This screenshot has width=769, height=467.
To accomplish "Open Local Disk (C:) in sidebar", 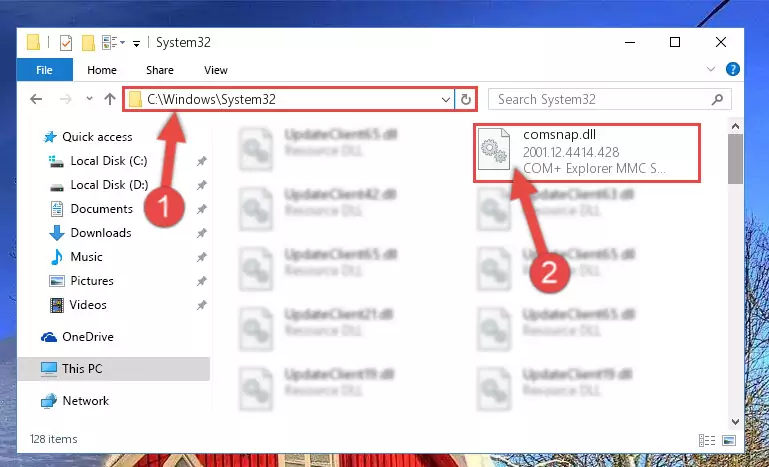I will tap(109, 161).
